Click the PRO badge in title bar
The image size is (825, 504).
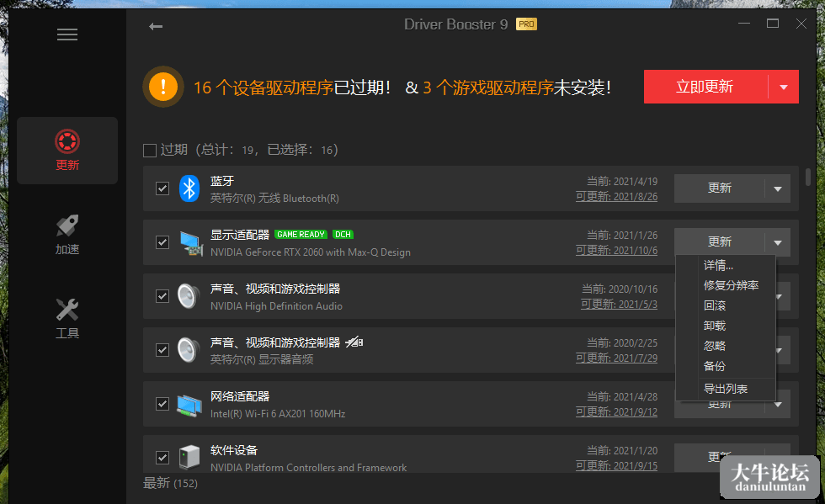[526, 24]
